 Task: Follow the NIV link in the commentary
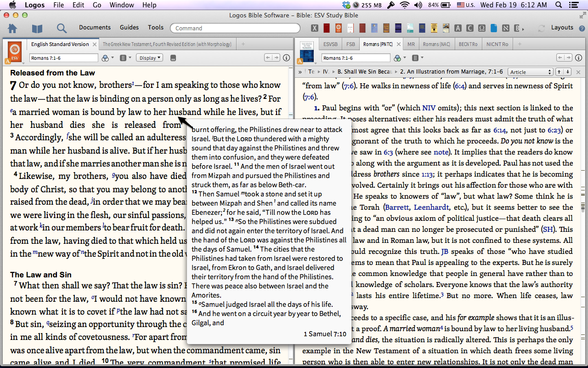(429, 108)
